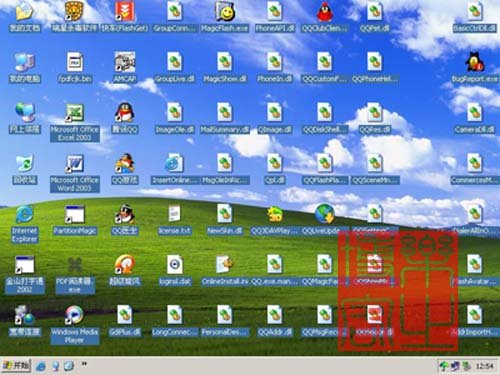500x375 pixels.
Task: Open the 我的文档 (My Documents) desktop icon
Action: 24,12
